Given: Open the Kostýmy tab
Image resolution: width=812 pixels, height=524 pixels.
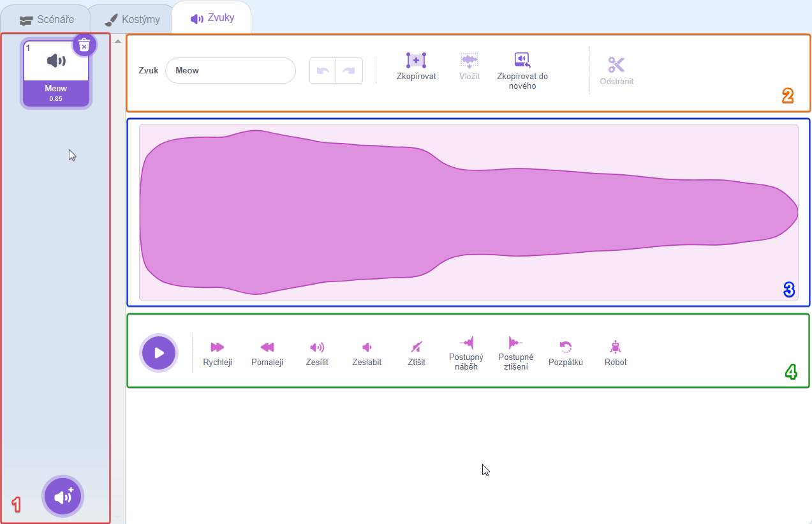Looking at the screenshot, I should tap(133, 19).
